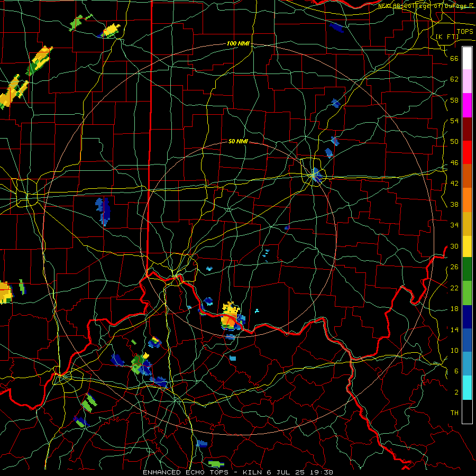Choose the cyan swatch near the scale bottom
This screenshot has height=476, width=476.
[467, 388]
